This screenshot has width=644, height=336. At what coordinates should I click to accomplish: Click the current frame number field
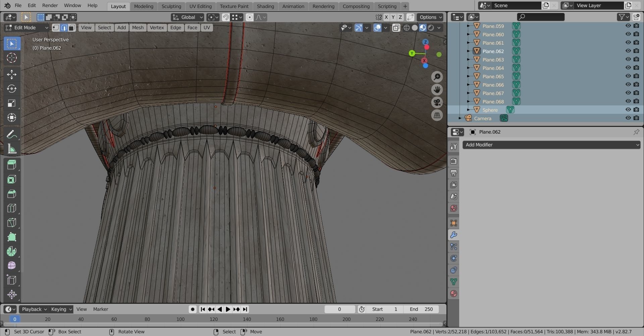pos(339,309)
